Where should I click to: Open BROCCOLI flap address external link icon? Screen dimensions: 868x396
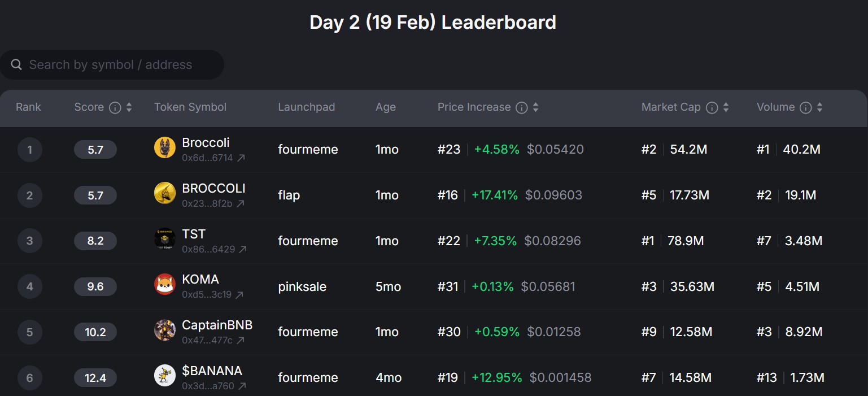tap(241, 204)
